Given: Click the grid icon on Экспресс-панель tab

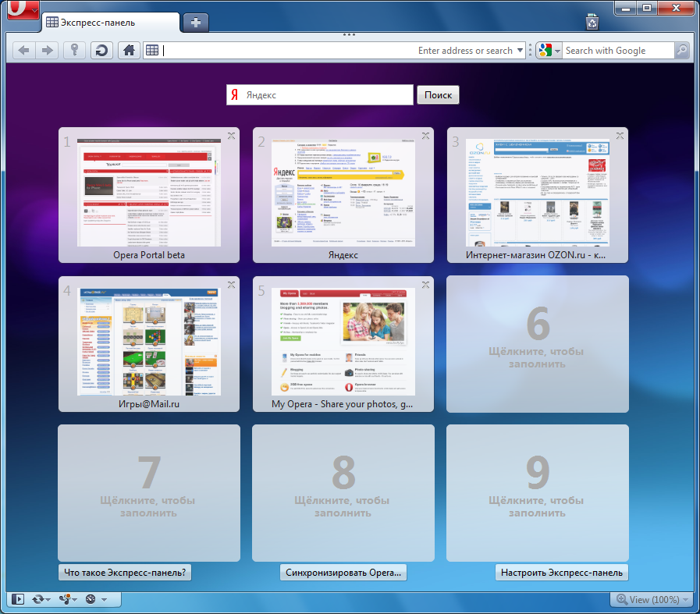Looking at the screenshot, I should tap(52, 22).
